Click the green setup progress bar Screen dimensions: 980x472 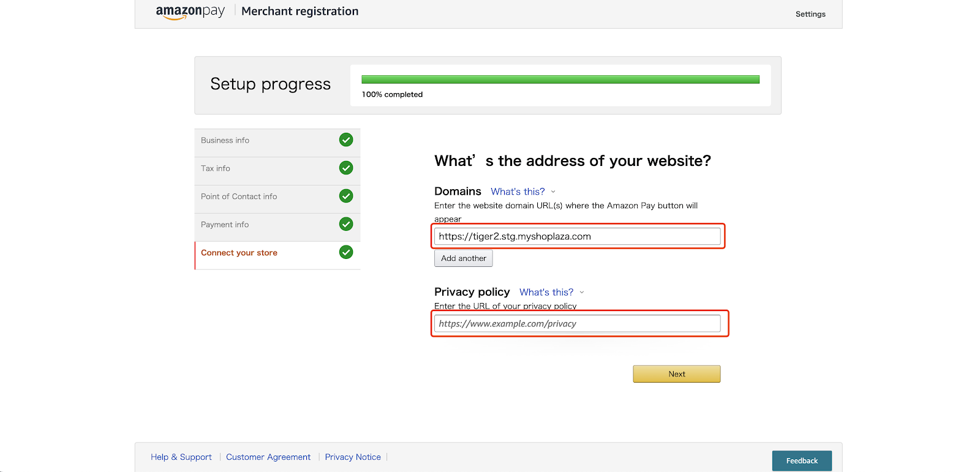(x=560, y=80)
